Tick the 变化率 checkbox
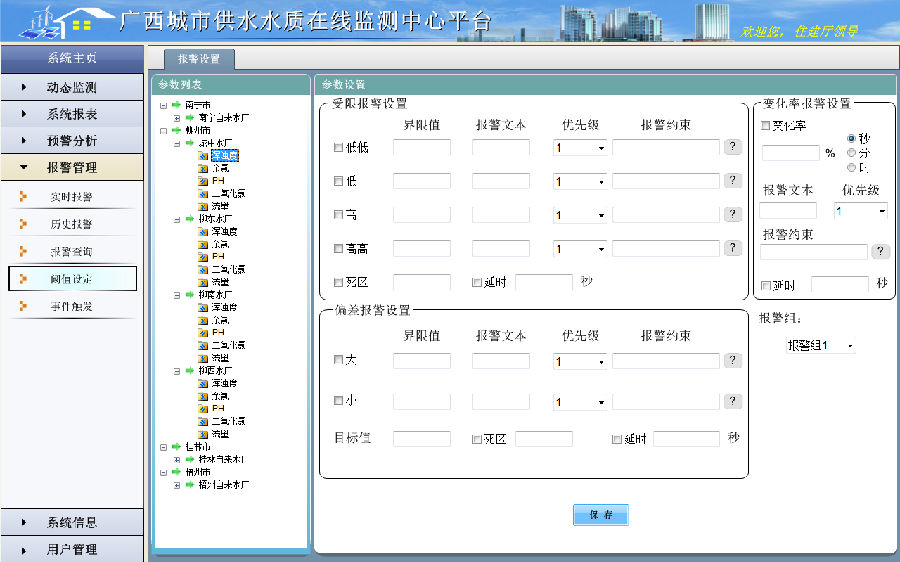This screenshot has height=562, width=900. pos(765,126)
